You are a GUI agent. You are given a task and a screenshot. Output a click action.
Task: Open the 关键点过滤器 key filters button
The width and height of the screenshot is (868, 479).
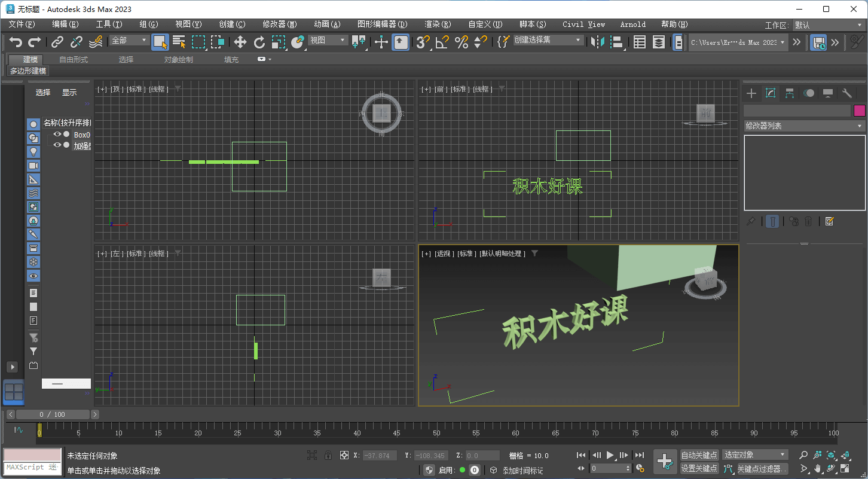[x=762, y=469]
